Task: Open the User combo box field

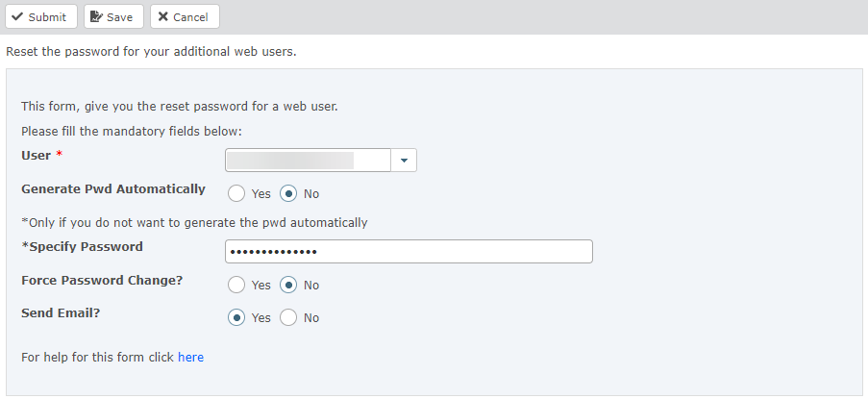Action: pos(308,161)
